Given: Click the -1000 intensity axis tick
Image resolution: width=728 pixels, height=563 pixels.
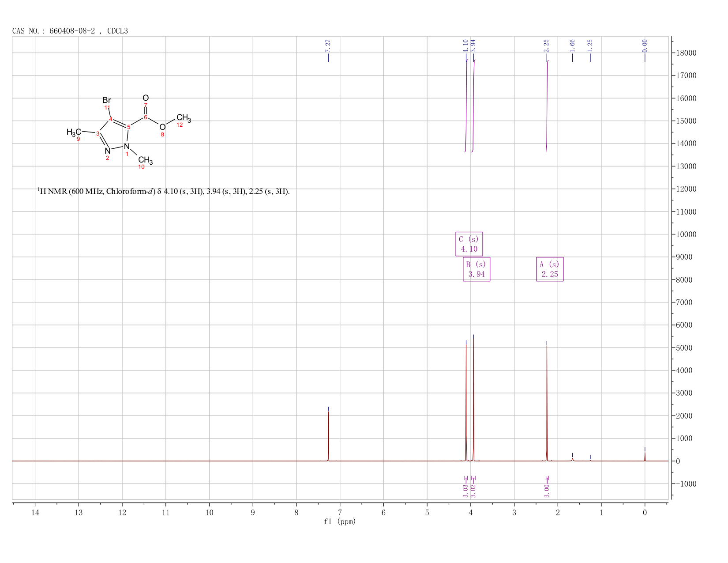Looking at the screenshot, I should (686, 484).
